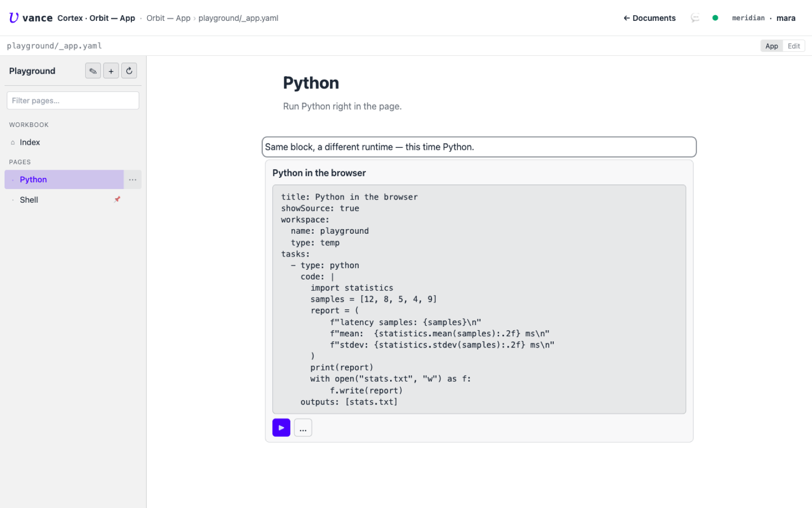This screenshot has width=812, height=508.
Task: Open the Index workbook page
Action: coord(73,142)
